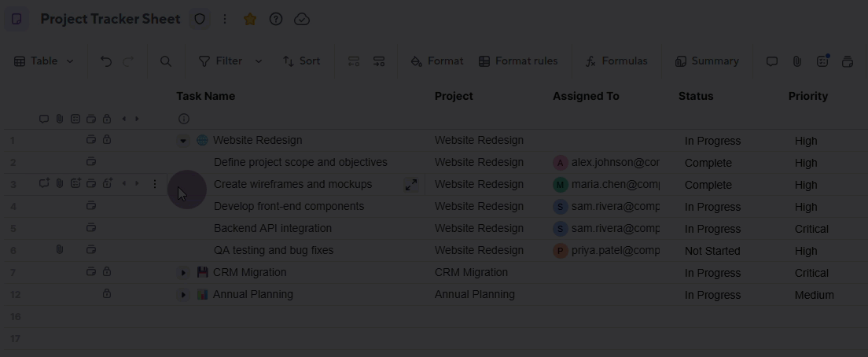
Task: Click the Task Name column header
Action: click(x=205, y=96)
